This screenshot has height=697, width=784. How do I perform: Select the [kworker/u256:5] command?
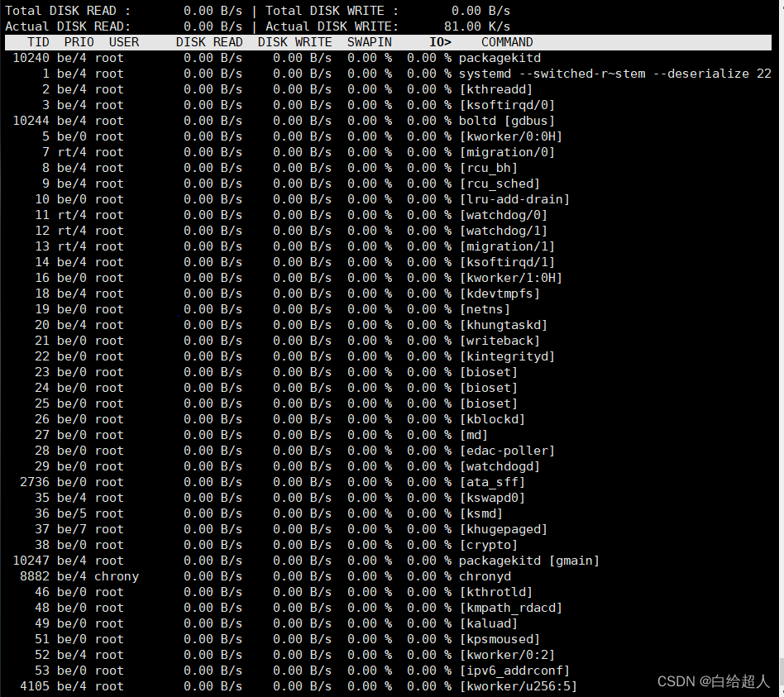click(x=519, y=686)
